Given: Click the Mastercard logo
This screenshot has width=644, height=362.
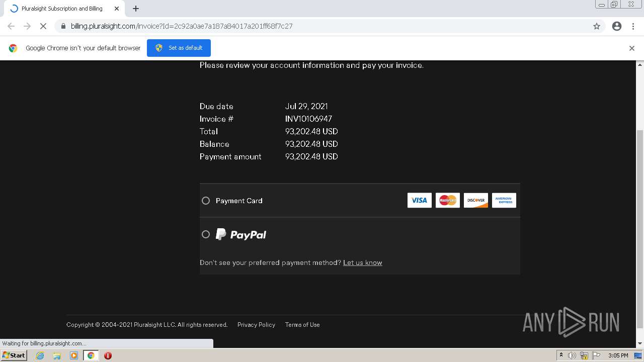Looking at the screenshot, I should point(448,200).
